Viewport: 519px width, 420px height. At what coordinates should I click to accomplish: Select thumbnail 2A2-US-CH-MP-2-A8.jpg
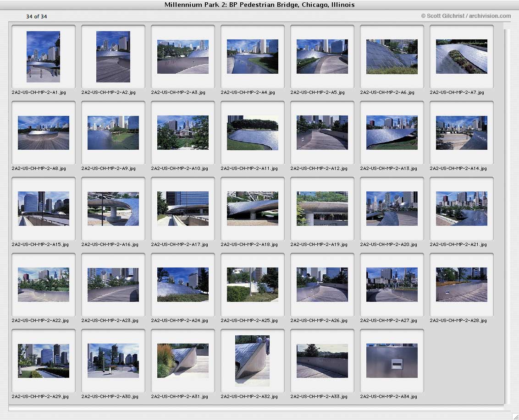tap(44, 133)
